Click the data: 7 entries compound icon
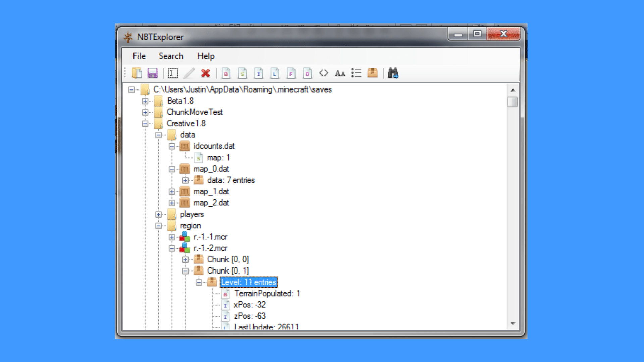Screen dimensions: 644x362 (199, 180)
